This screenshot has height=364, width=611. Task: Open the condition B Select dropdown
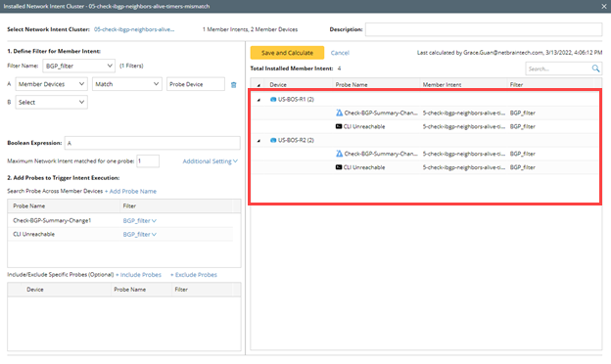pos(52,102)
